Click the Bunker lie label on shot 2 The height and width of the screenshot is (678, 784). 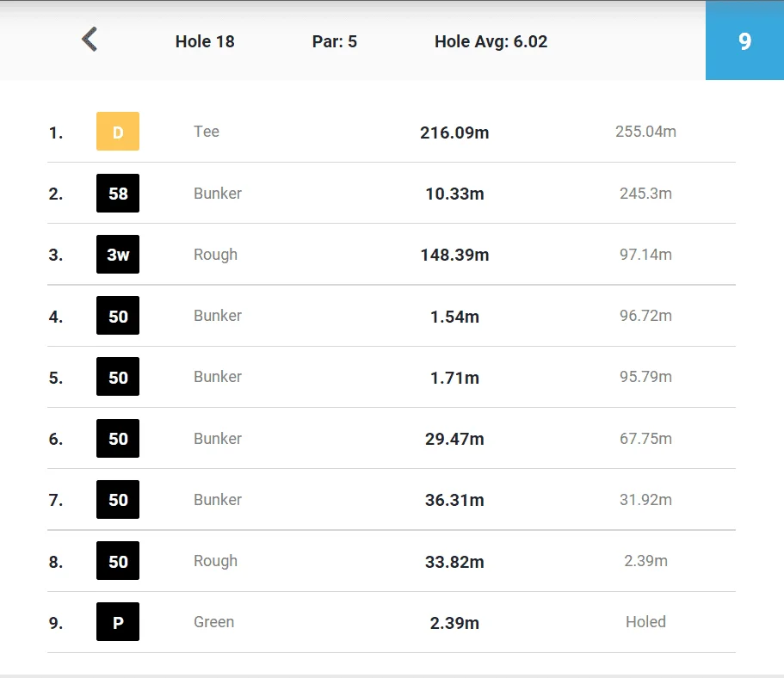(218, 193)
